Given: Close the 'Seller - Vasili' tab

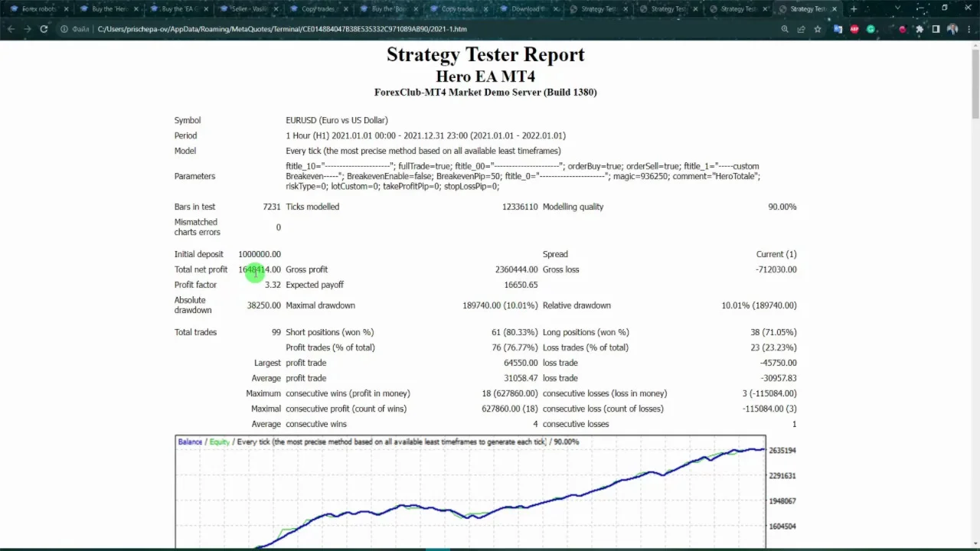Looking at the screenshot, I should tap(276, 9).
